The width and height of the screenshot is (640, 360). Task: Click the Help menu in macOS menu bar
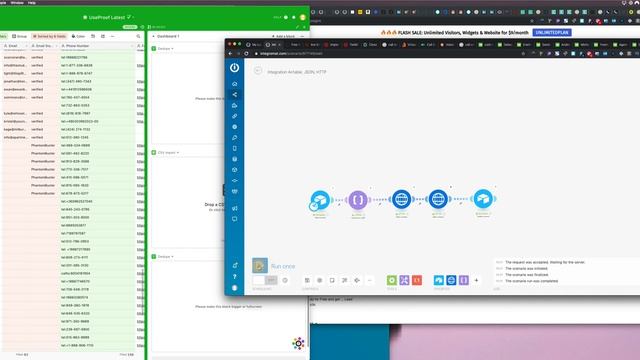click(x=31, y=2)
